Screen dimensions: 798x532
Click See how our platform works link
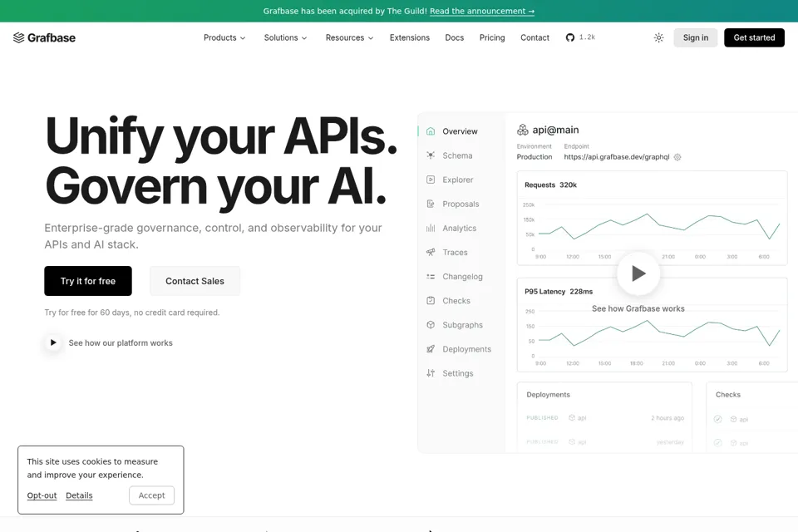point(121,343)
